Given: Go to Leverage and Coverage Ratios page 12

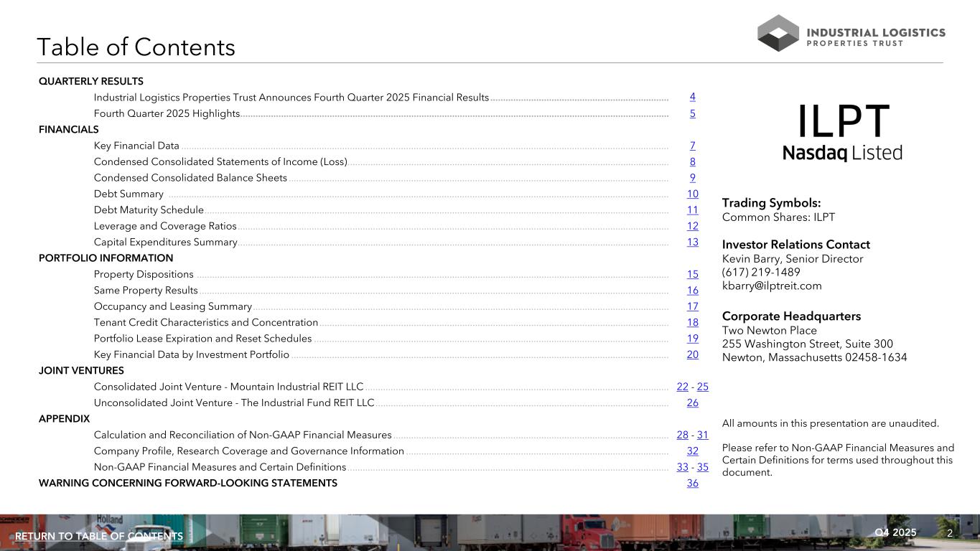Looking at the screenshot, I should tap(692, 226).
